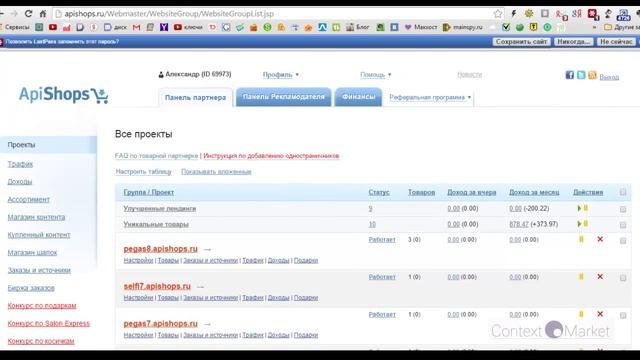The width and height of the screenshot is (640, 360).
Task: Sort table by 'Доход за месяц' column
Action: [x=534, y=192]
